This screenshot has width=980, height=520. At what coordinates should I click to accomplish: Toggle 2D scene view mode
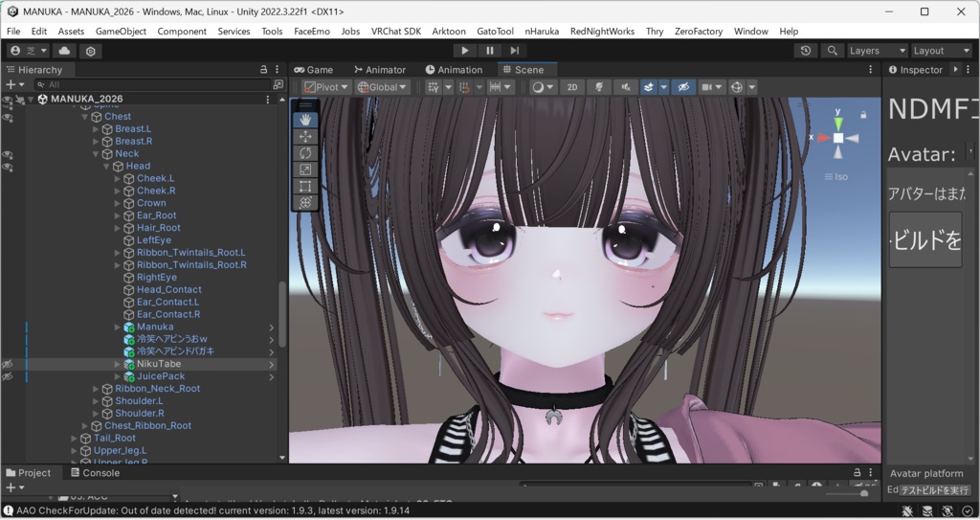(572, 87)
